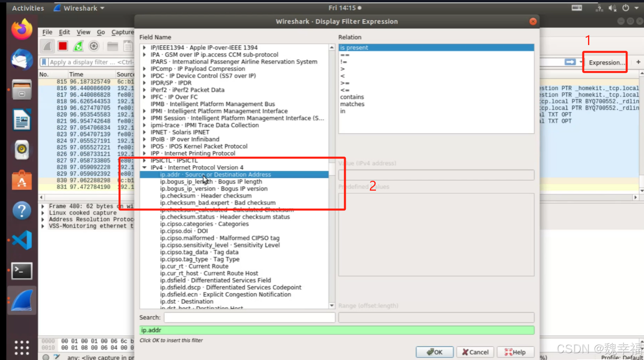
Task: Open Help for the filter dialog
Action: (515, 352)
